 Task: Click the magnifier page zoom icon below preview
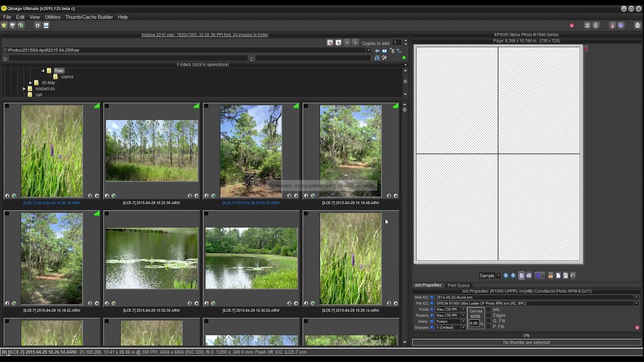click(x=566, y=276)
